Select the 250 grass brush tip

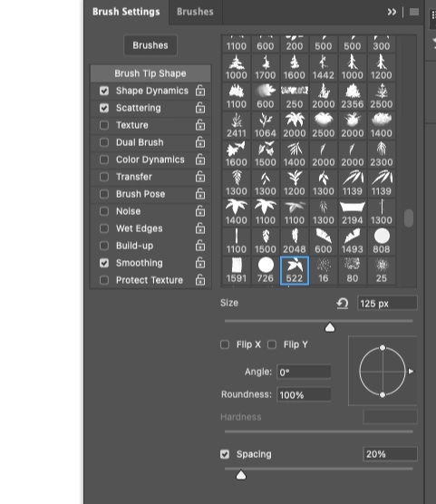point(295,96)
